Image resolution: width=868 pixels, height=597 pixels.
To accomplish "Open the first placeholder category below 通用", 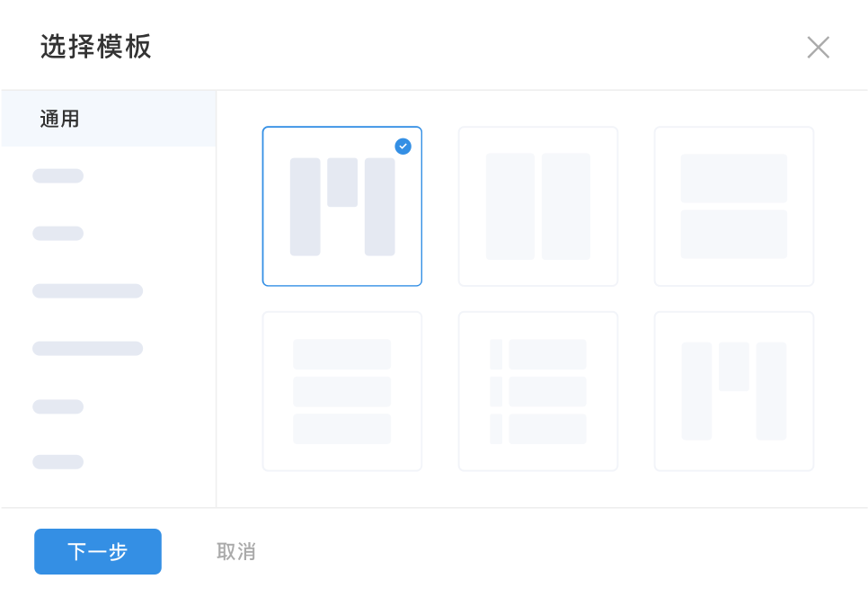I will click(x=58, y=176).
